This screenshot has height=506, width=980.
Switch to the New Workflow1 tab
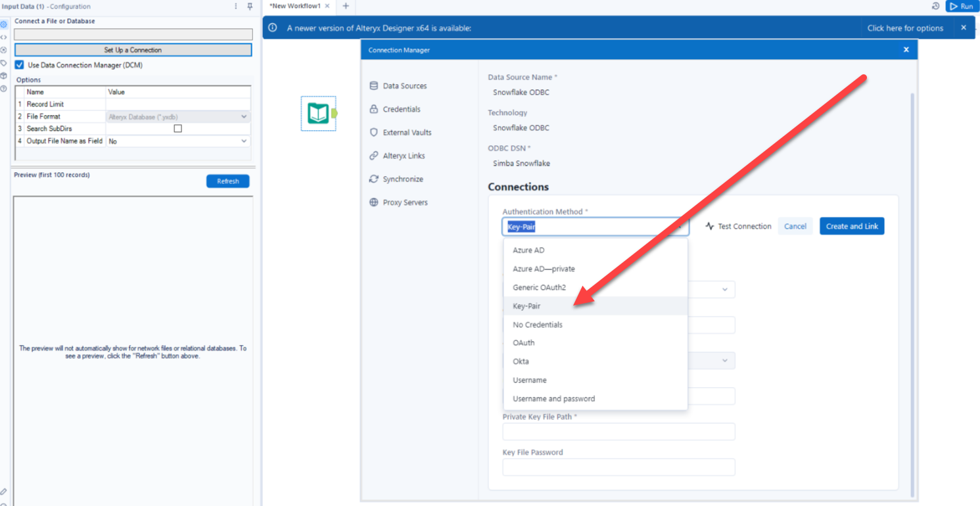pyautogui.click(x=294, y=7)
